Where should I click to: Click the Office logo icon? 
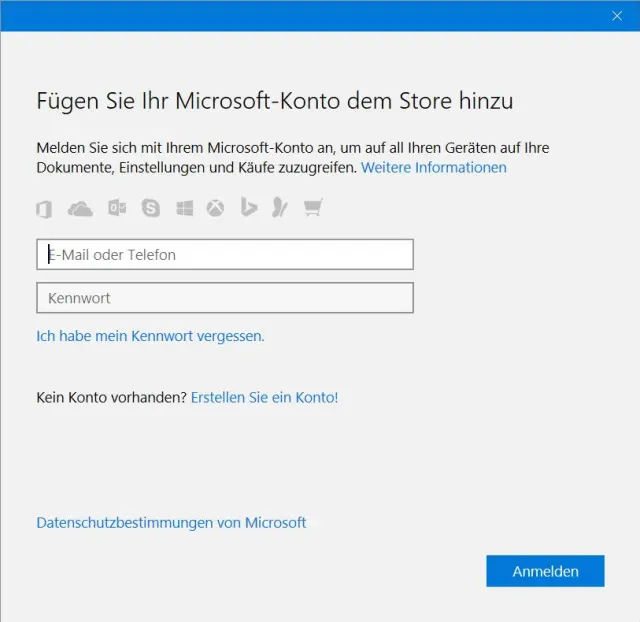(x=44, y=208)
